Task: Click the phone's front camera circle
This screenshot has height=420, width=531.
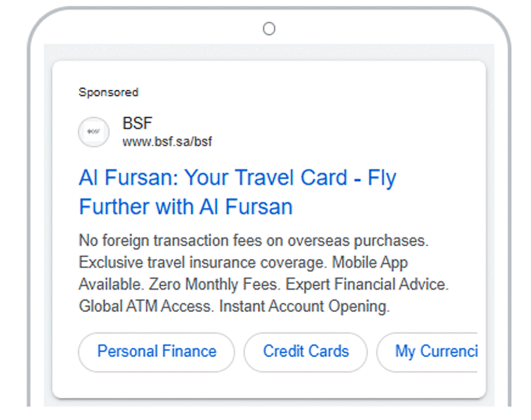Action: pos(269,29)
